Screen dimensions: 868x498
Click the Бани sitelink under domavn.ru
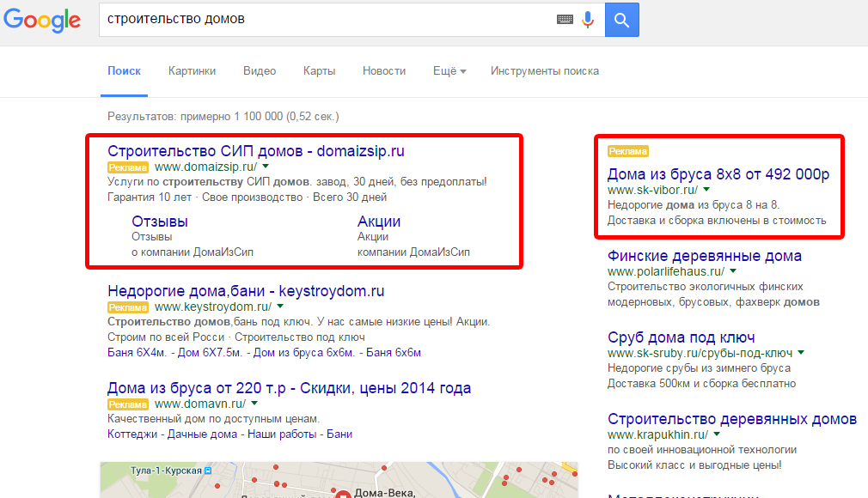click(x=339, y=434)
